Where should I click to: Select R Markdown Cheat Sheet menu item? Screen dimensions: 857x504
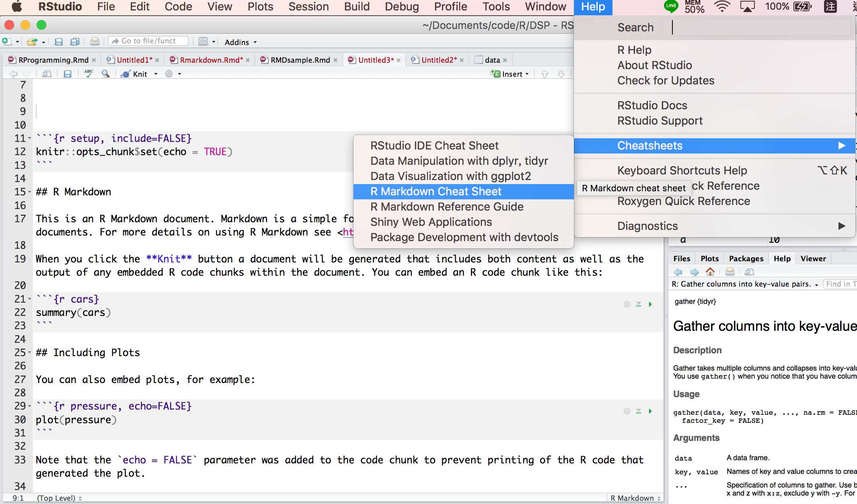point(463,191)
